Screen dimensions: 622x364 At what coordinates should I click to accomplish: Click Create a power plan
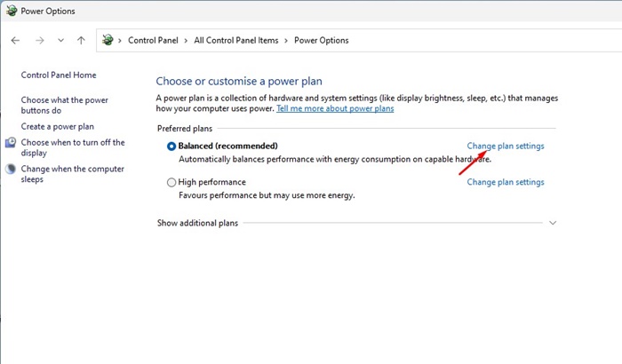coord(57,127)
